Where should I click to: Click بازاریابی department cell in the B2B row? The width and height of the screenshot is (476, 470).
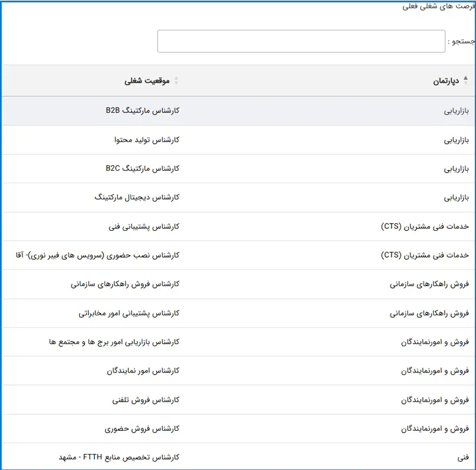[x=456, y=111]
